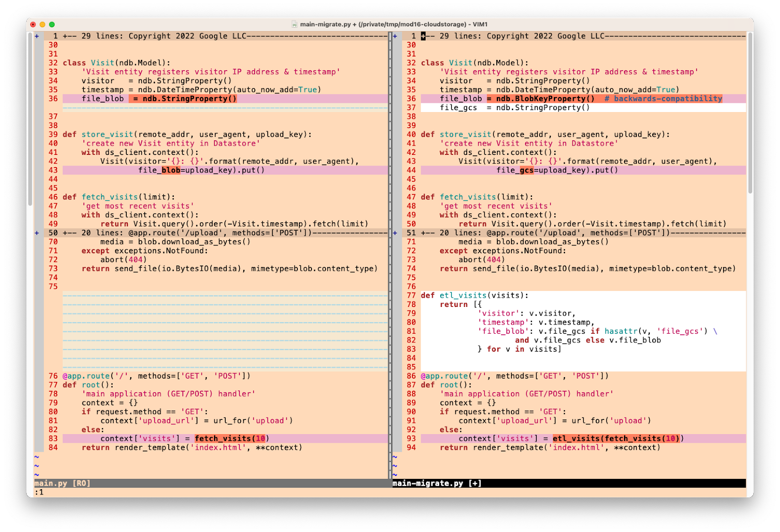This screenshot has height=532, width=780.
Task: Click the vertical split divider between panes
Action: click(390, 244)
